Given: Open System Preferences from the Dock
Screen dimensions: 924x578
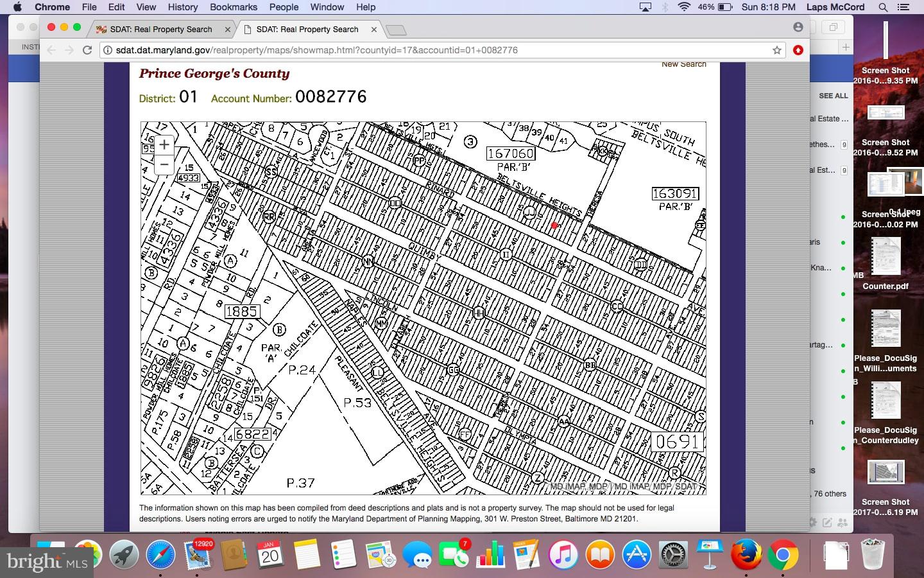Looking at the screenshot, I should tap(673, 555).
